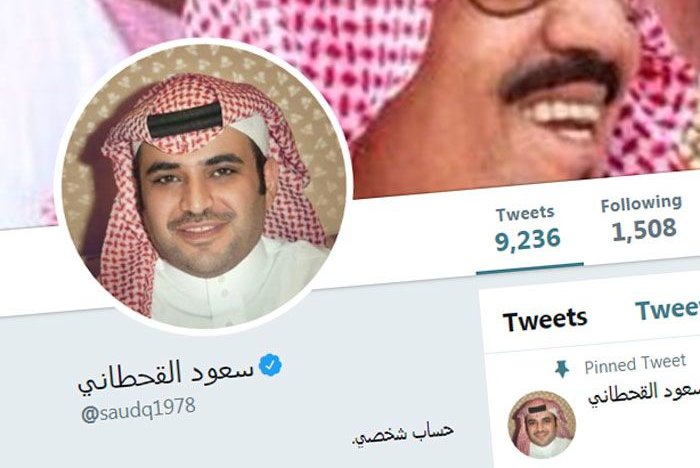Click the Pinned Tweet label text
700x468 pixels.
(x=635, y=364)
